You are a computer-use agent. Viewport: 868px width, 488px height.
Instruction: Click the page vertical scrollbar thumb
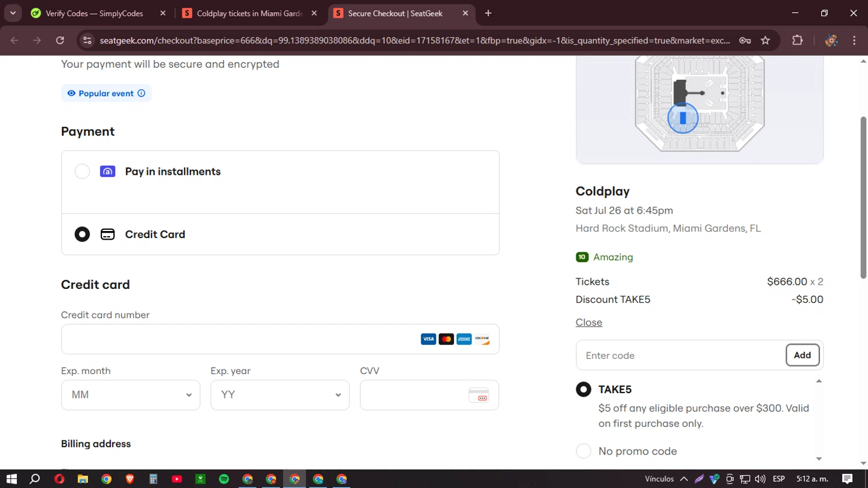click(863, 198)
